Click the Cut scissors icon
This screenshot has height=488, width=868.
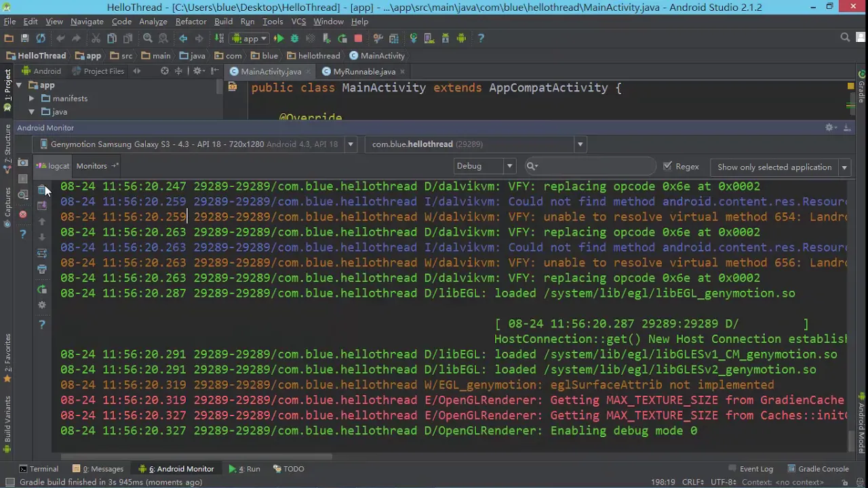point(96,39)
